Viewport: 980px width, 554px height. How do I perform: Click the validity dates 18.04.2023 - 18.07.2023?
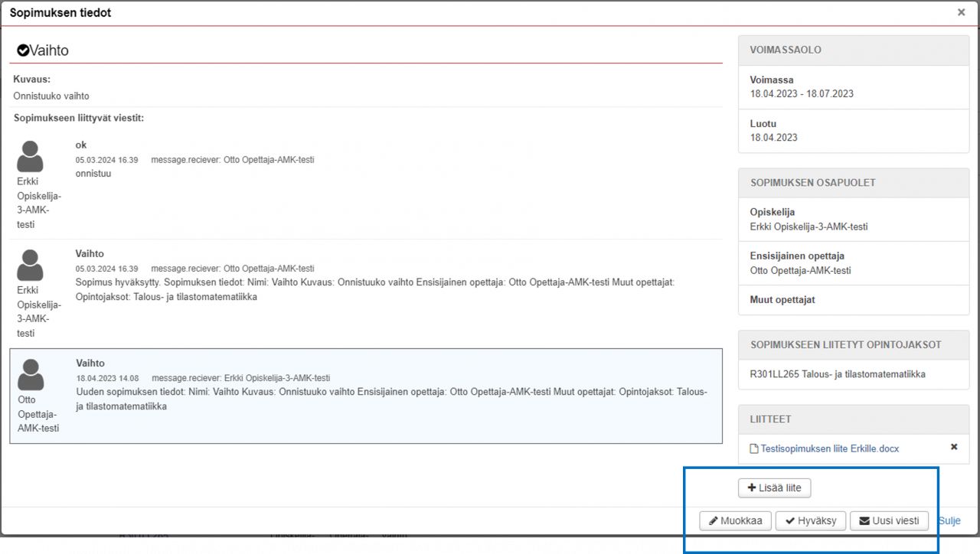click(802, 94)
